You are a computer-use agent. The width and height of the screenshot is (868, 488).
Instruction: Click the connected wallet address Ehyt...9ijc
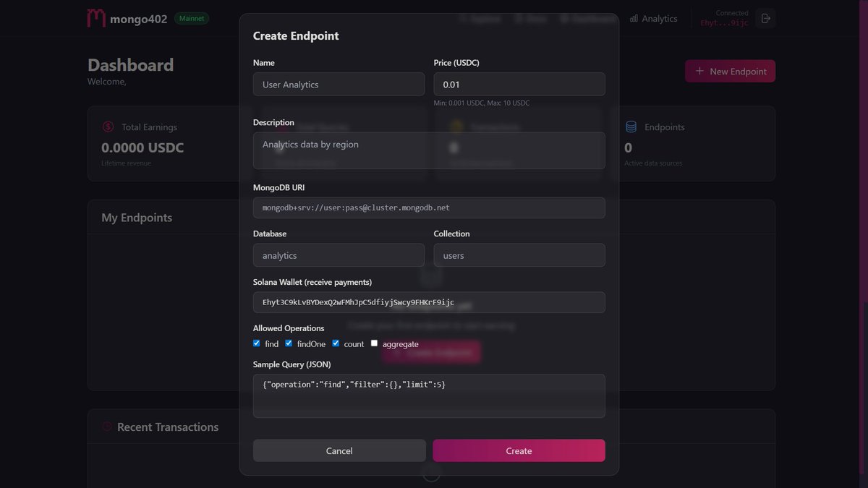click(725, 23)
